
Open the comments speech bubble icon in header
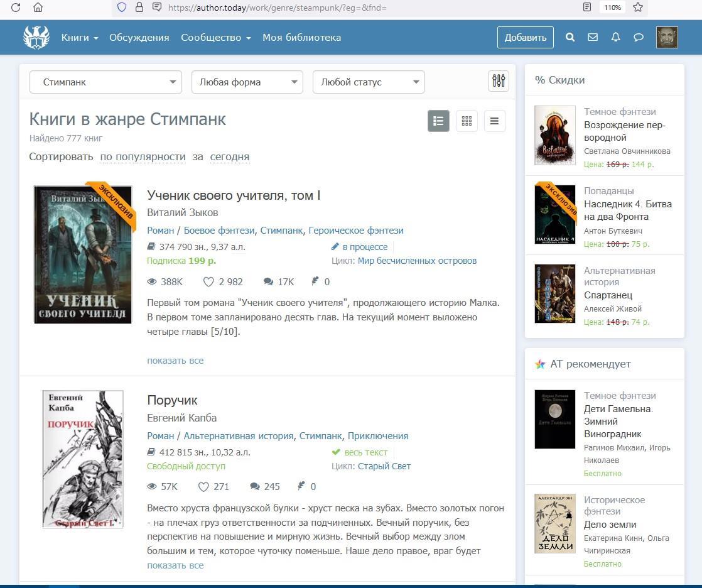click(x=639, y=37)
